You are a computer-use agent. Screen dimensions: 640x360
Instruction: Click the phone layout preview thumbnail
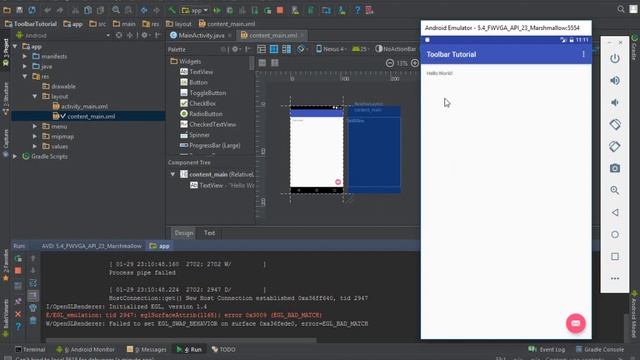pyautogui.click(x=316, y=149)
